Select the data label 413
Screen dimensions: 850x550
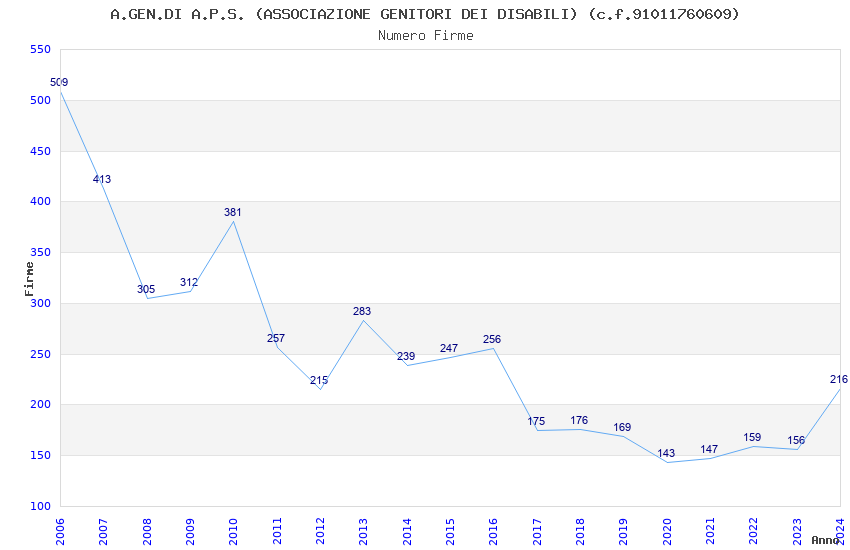(102, 179)
